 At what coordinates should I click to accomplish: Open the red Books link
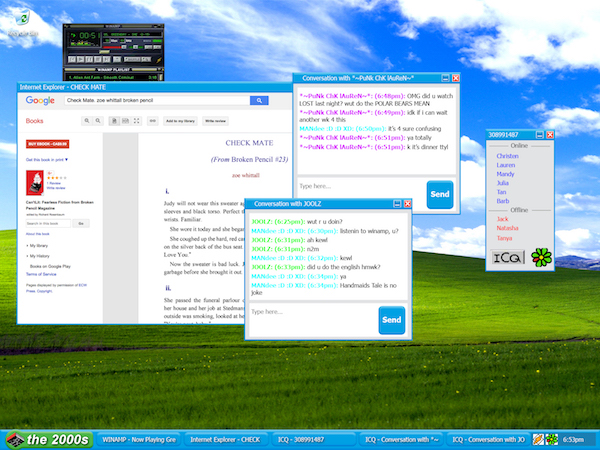point(34,121)
